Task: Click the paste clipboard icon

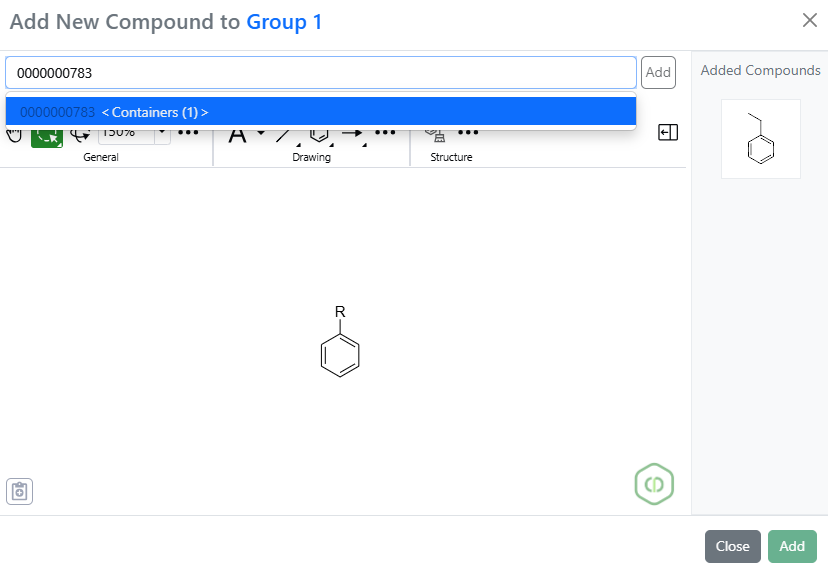Action: [20, 491]
